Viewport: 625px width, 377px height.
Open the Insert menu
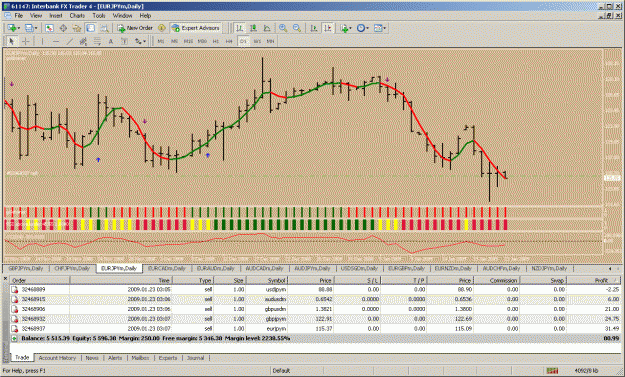coord(56,16)
